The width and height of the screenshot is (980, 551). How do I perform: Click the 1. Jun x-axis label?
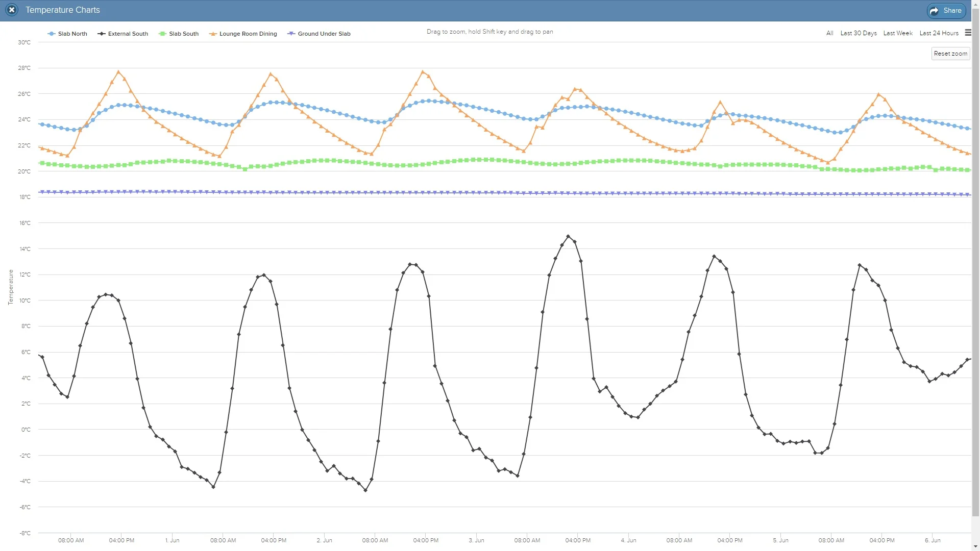172,540
